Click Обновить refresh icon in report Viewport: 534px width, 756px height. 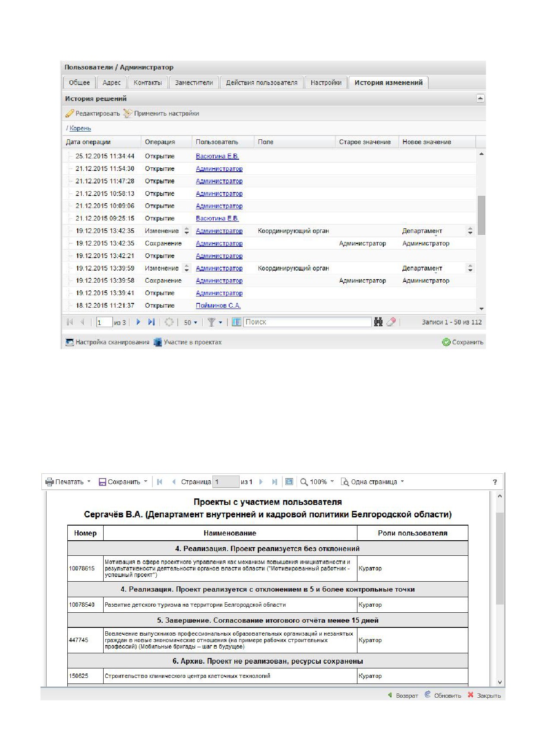(x=428, y=694)
